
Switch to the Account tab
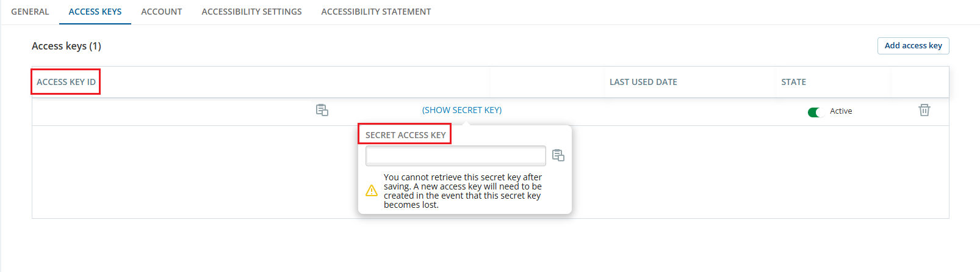coord(162,12)
